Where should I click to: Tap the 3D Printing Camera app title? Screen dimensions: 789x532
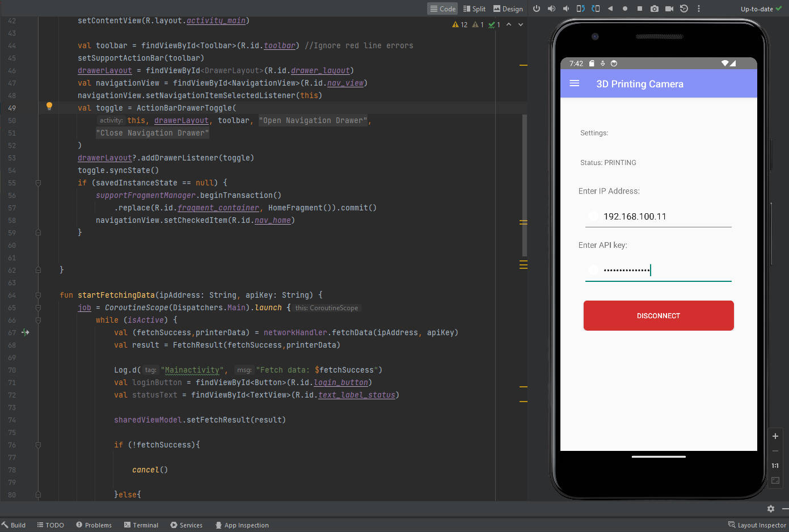tap(640, 84)
